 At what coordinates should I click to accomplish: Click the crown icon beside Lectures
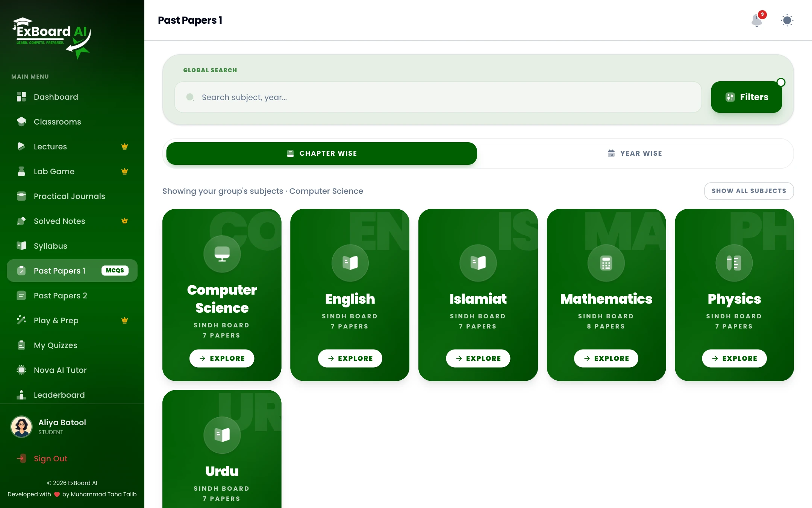tap(125, 146)
